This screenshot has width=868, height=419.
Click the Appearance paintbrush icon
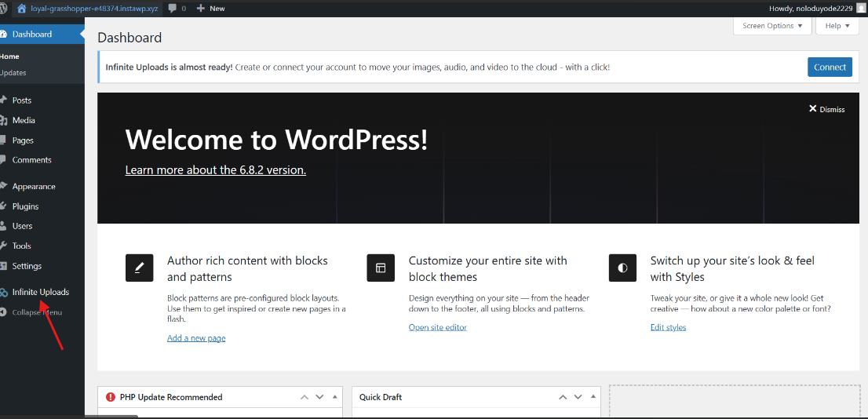pyautogui.click(x=3, y=187)
